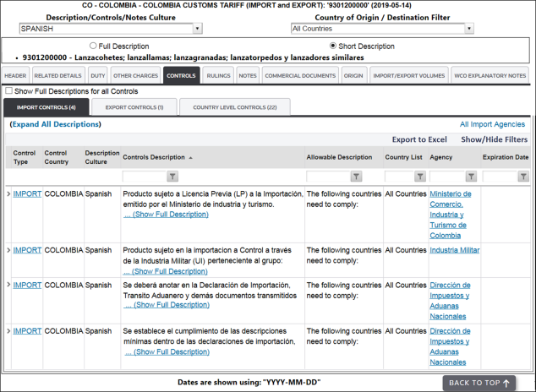This screenshot has width=536, height=392.
Task: Open the Description/Controls/Notes Culture dropdown
Action: click(197, 29)
